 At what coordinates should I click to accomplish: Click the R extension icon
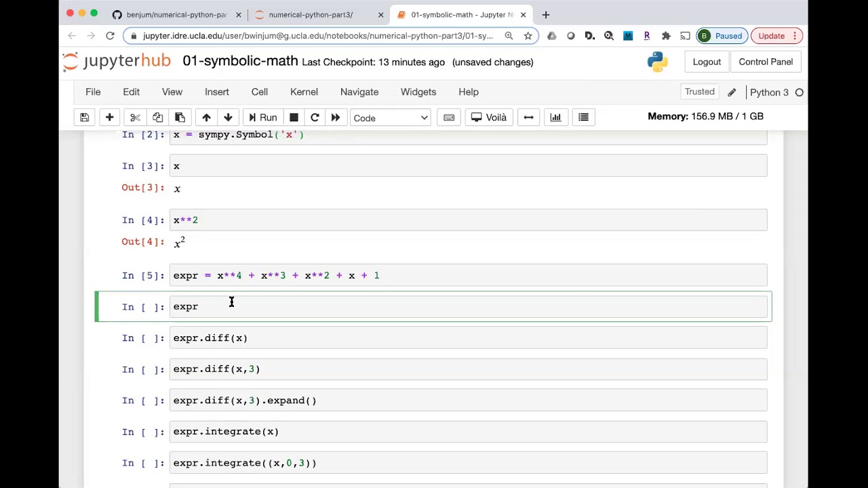coord(647,36)
